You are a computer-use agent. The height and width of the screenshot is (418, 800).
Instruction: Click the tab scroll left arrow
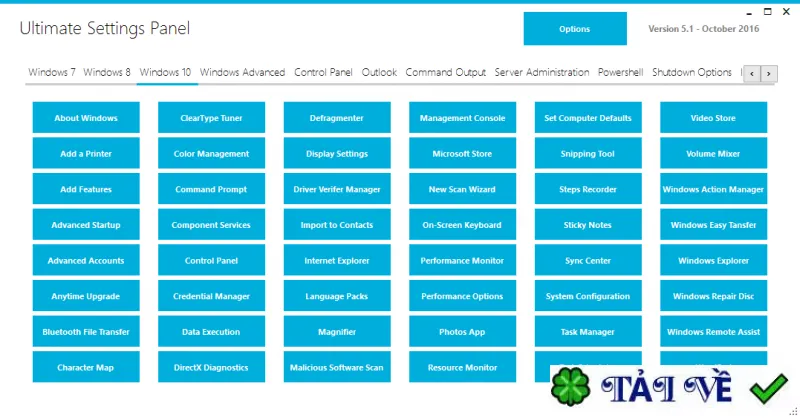click(752, 74)
